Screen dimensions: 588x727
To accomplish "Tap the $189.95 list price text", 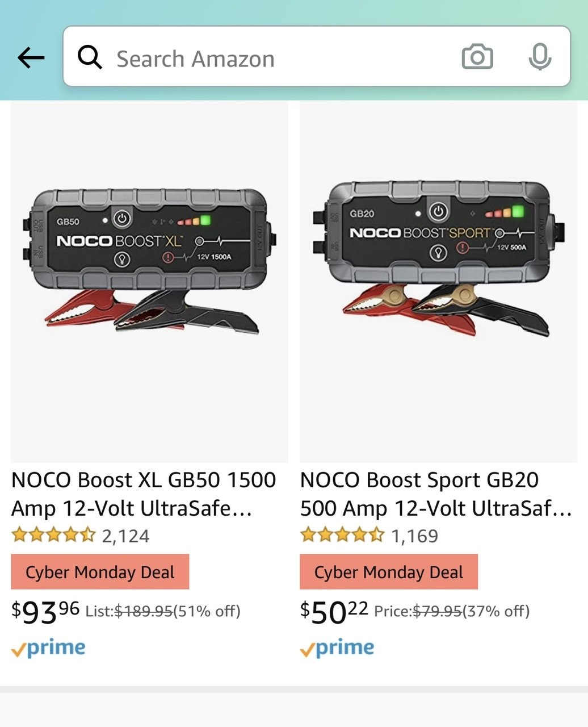I will point(144,611).
